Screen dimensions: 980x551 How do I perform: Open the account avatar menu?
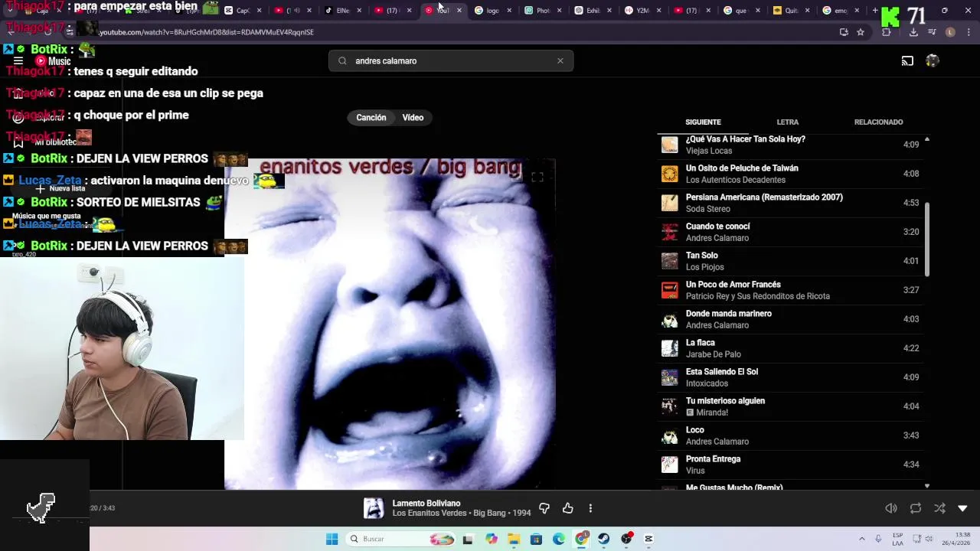pos(932,60)
